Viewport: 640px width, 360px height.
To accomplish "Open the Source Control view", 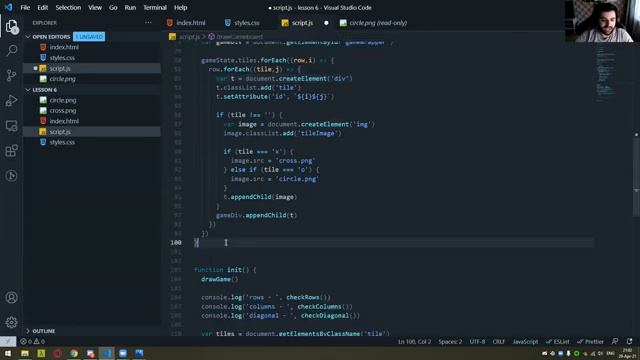I will pos(11,76).
